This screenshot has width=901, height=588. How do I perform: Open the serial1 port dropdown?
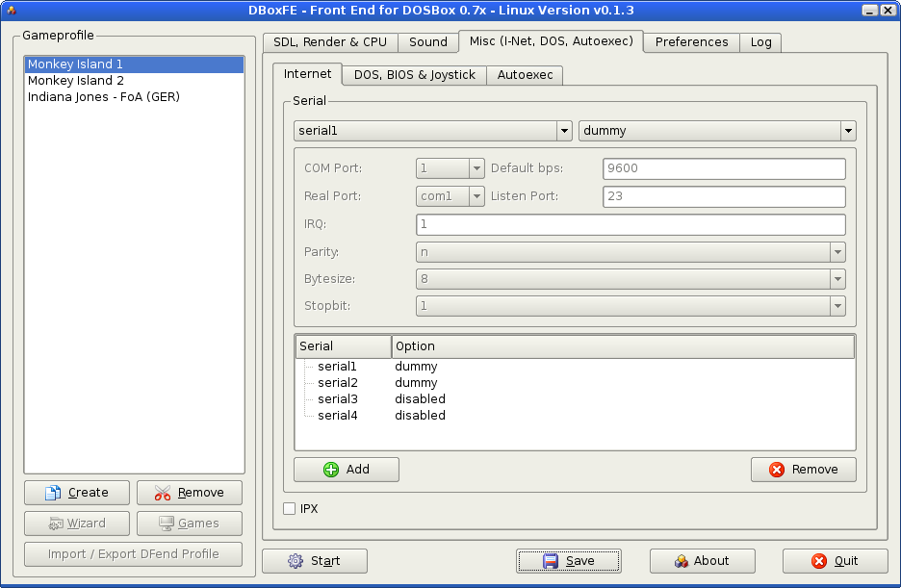tap(564, 131)
